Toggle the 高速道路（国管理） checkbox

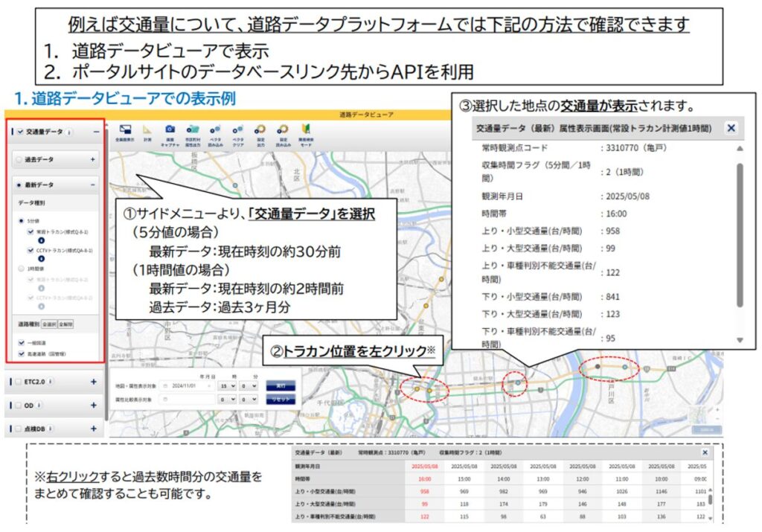tap(21, 354)
